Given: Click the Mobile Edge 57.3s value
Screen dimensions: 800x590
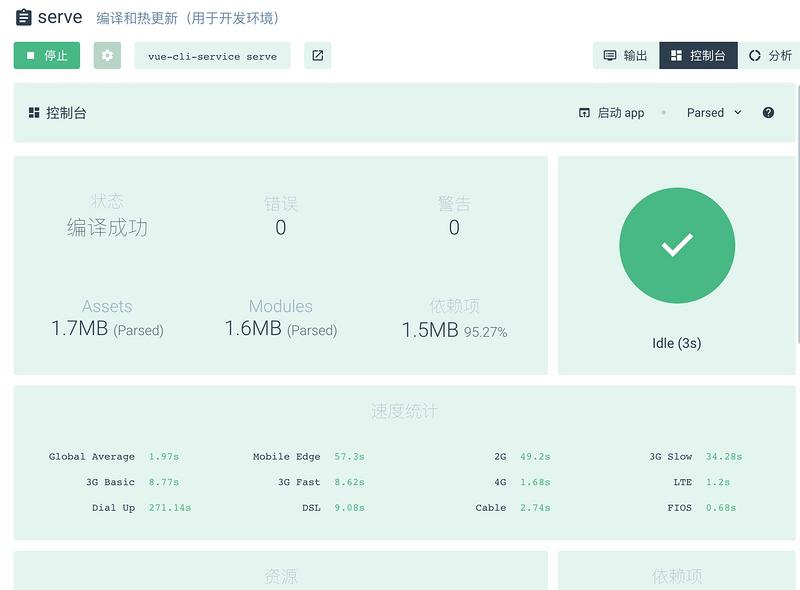Looking at the screenshot, I should click(349, 456).
